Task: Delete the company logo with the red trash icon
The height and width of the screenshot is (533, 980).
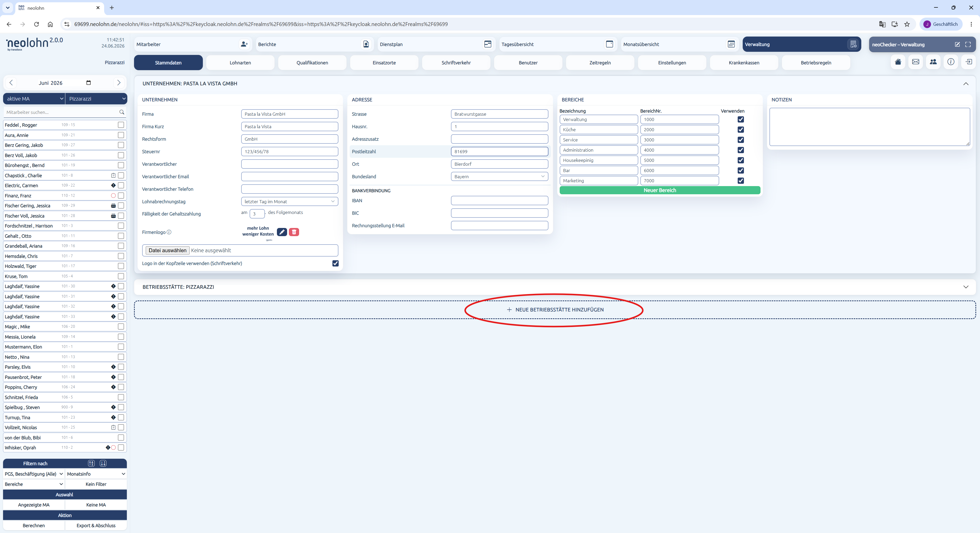Action: click(x=294, y=232)
